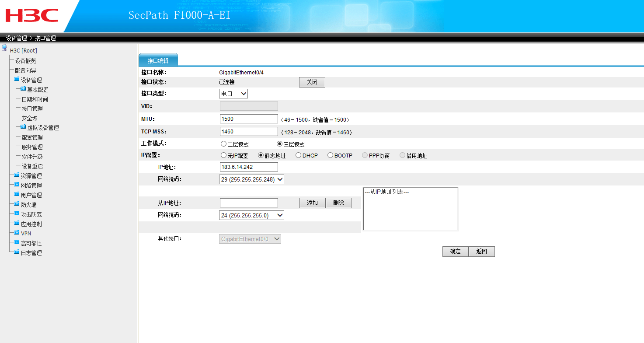Open the primary 网络掩码 dropdown showing 29
Viewport: 644px width, 343px height.
click(x=251, y=179)
